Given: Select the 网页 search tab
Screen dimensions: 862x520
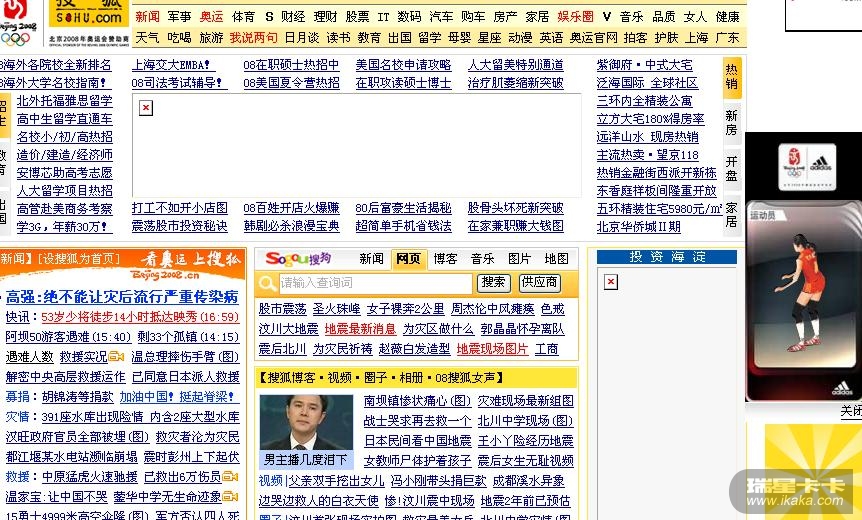Looking at the screenshot, I should (408, 259).
